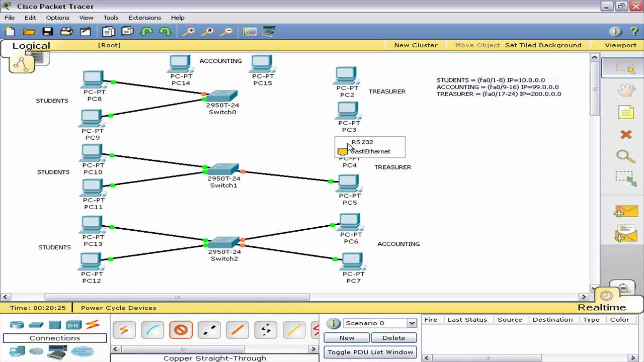Click Toggle PDU List Window button
The width and height of the screenshot is (644, 362).
pyautogui.click(x=370, y=352)
